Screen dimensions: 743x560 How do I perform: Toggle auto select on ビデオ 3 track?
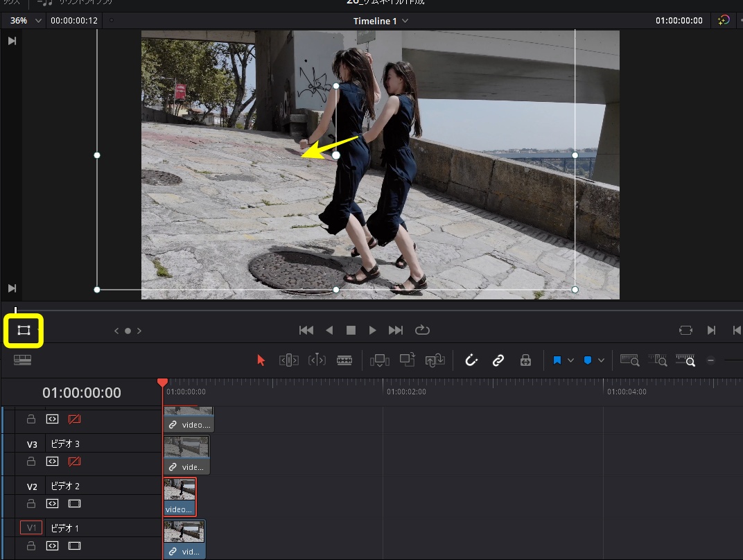[x=52, y=461]
